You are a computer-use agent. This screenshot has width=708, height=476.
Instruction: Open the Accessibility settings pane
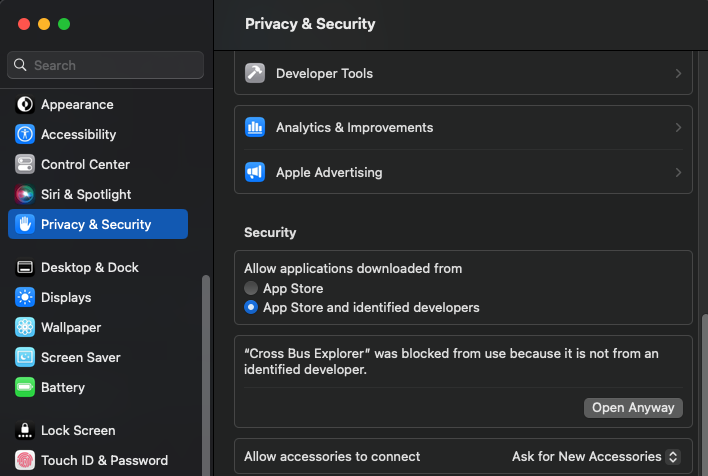pos(79,135)
